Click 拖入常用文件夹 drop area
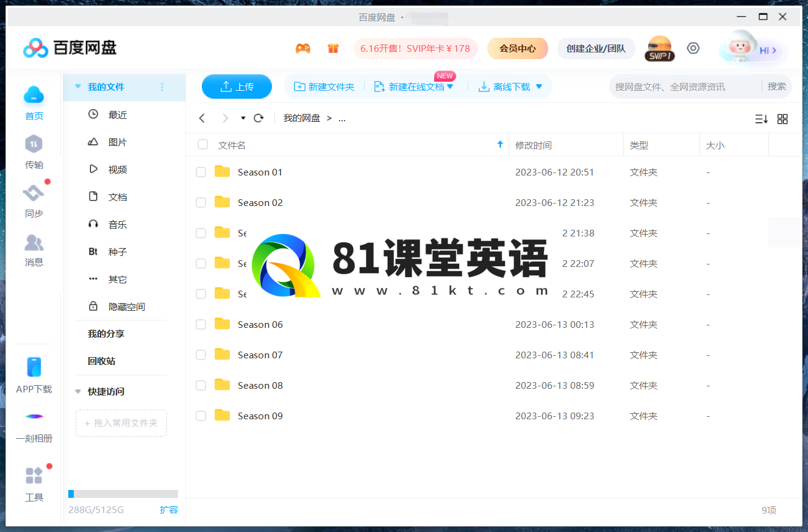Viewport: 808px width, 532px height. click(x=121, y=423)
